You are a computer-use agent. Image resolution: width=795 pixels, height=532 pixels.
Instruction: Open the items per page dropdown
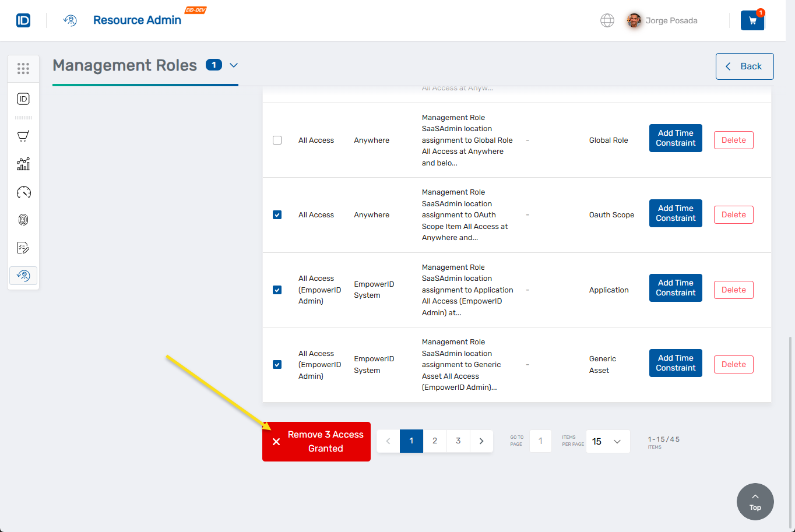(608, 441)
